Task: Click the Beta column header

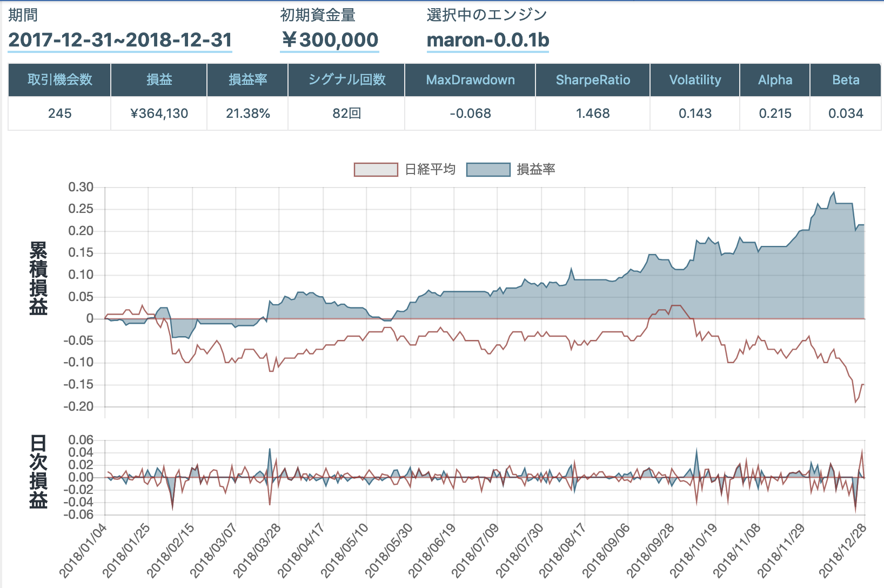Action: (846, 80)
